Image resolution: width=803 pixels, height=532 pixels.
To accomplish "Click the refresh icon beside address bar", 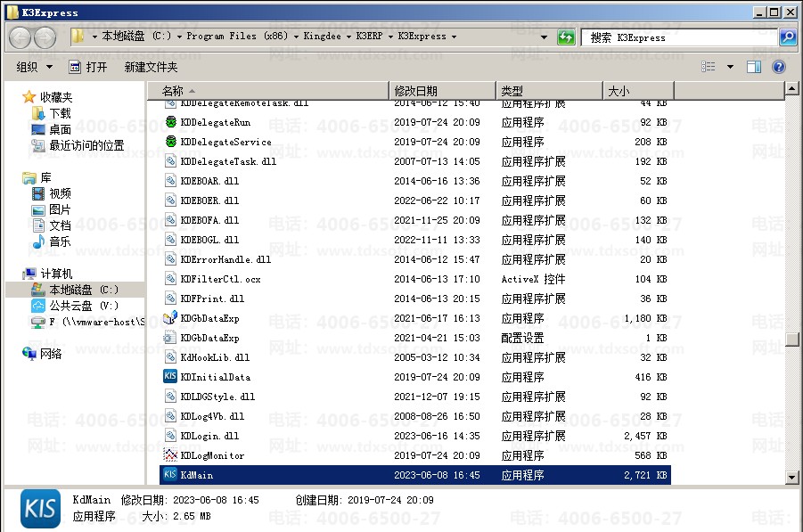I will (x=566, y=37).
